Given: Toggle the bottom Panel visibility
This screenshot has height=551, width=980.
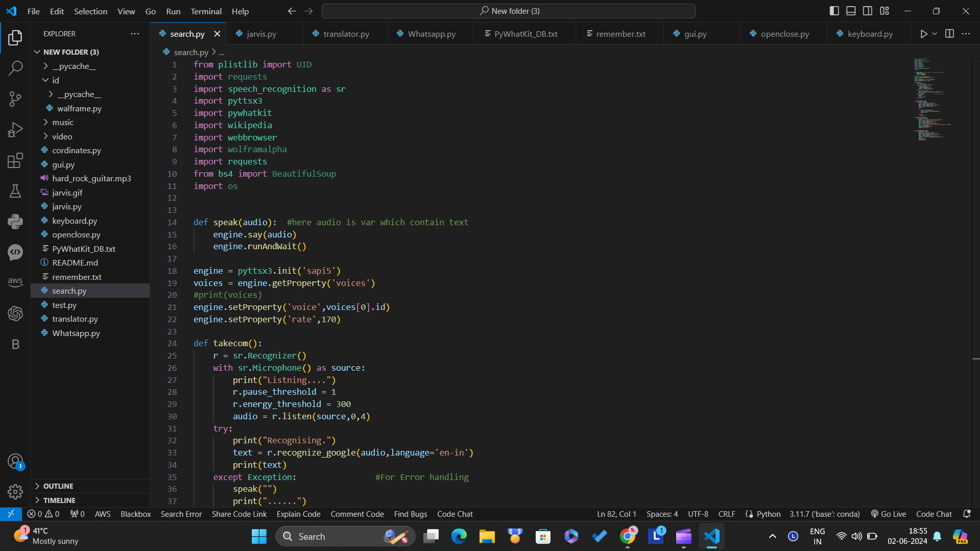Looking at the screenshot, I should click(x=851, y=11).
